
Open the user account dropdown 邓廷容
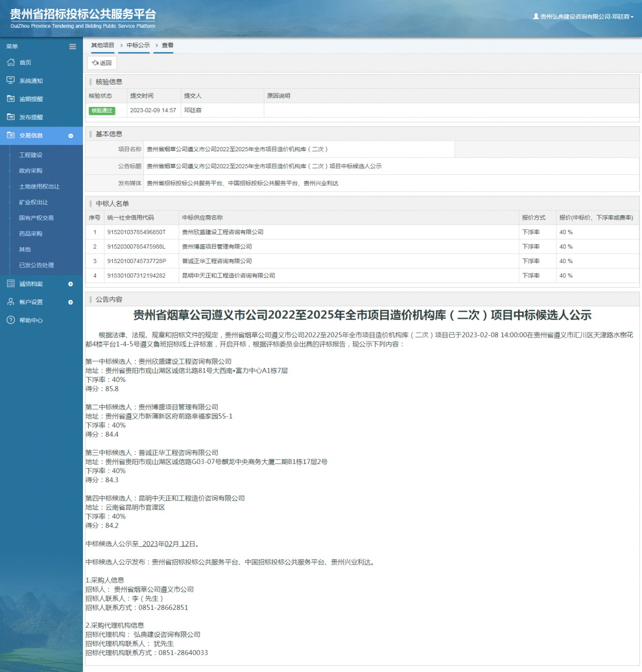(x=583, y=17)
